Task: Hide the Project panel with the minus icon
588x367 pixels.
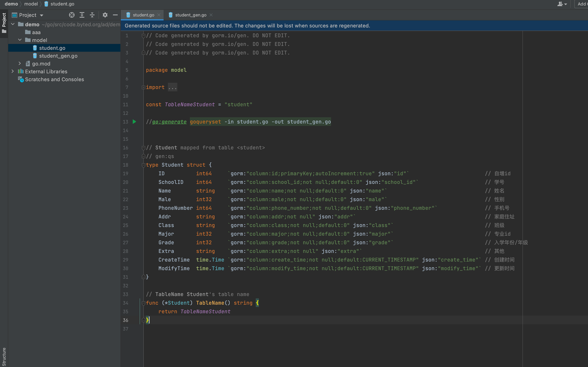Action: 115,15
